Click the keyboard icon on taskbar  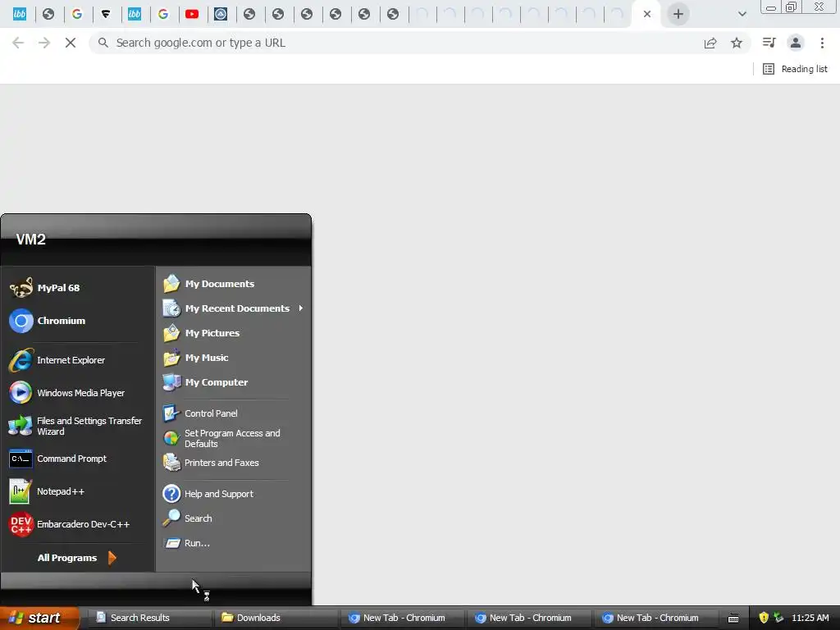(733, 619)
